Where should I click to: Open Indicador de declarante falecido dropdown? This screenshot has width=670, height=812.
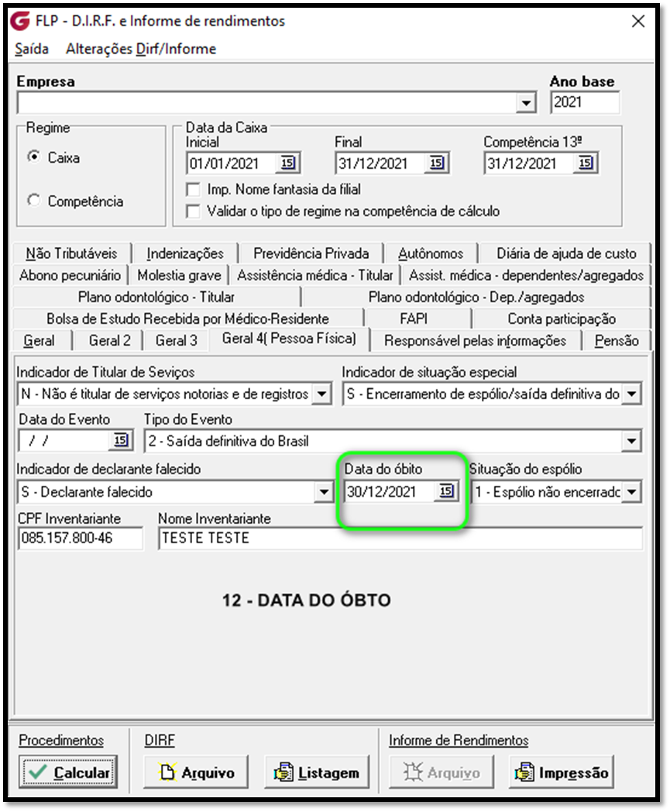(x=324, y=491)
